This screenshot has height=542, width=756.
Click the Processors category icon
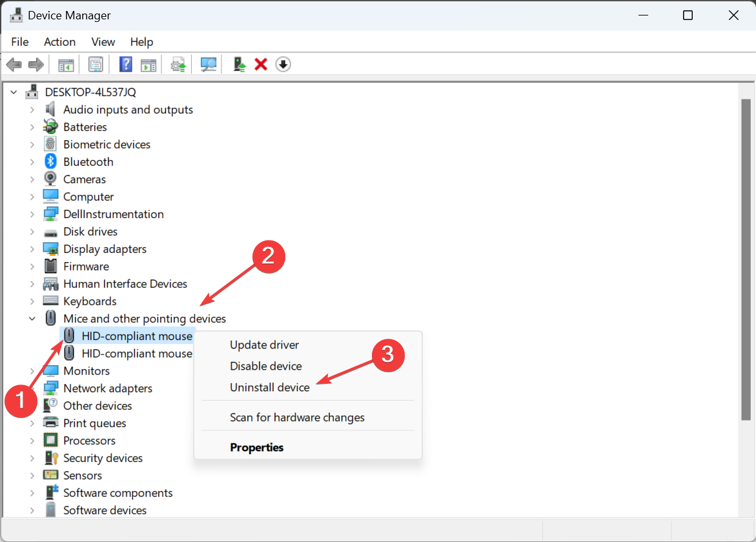click(50, 440)
